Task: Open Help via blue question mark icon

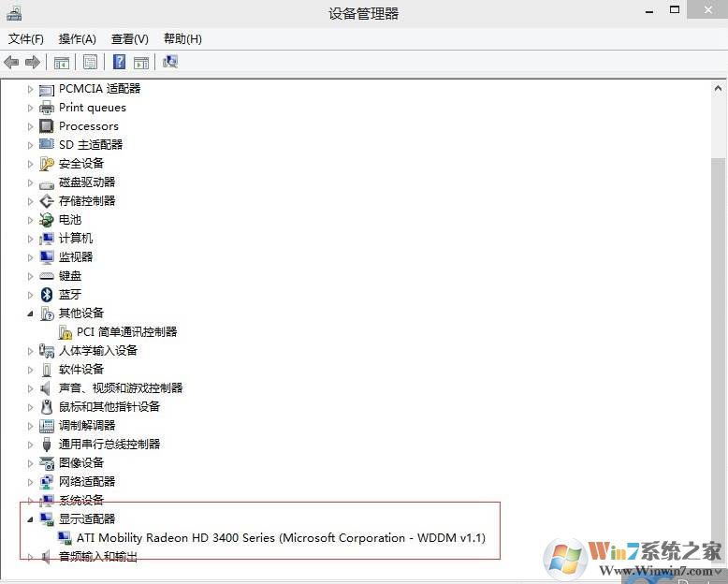Action: [119, 62]
